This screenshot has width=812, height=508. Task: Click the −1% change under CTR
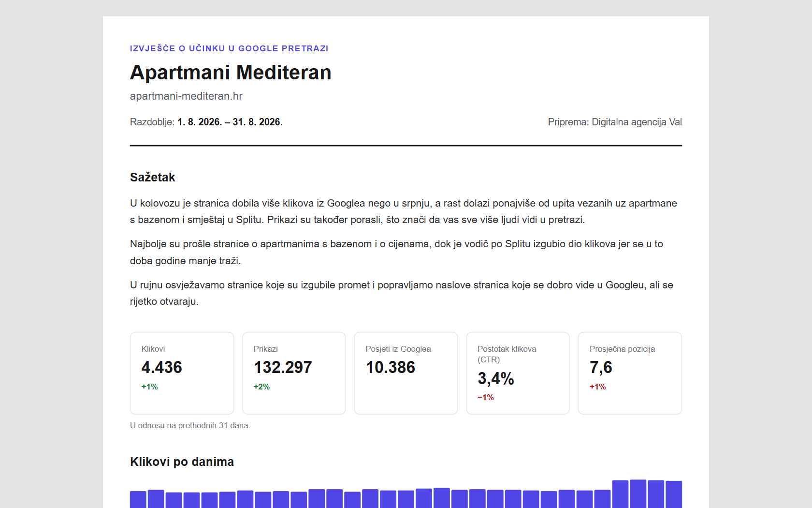(x=486, y=397)
